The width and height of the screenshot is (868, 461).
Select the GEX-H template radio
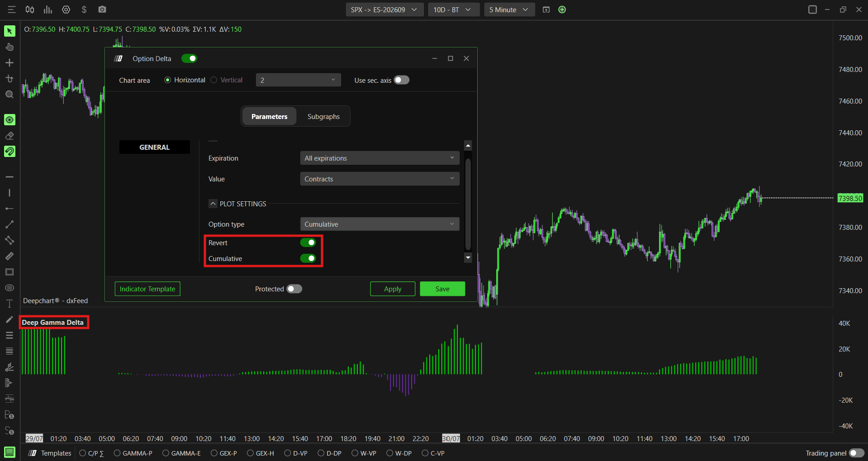pos(250,453)
